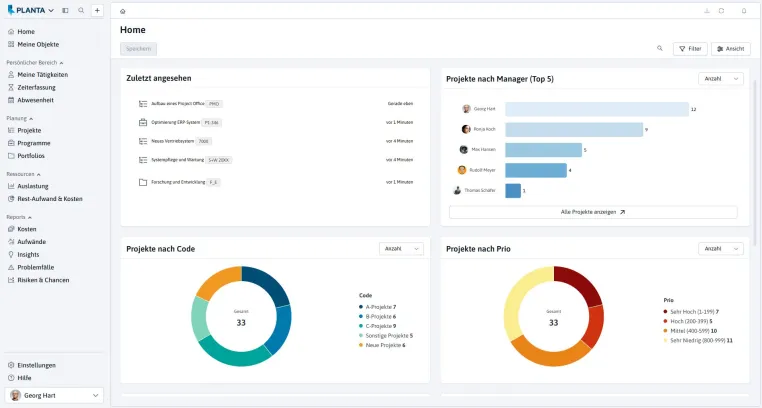This screenshot has height=408, width=762.
Task: Click the Portfolios folder icon
Action: (x=11, y=156)
